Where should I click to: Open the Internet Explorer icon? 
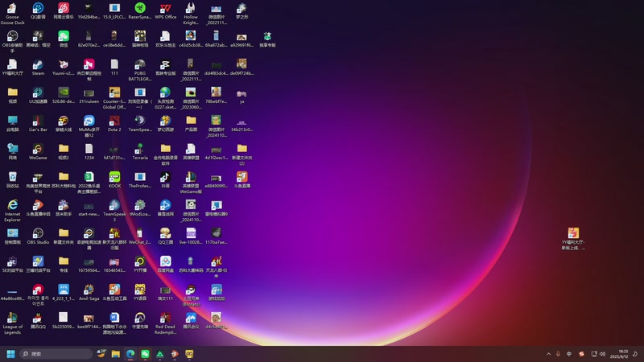click(12, 211)
